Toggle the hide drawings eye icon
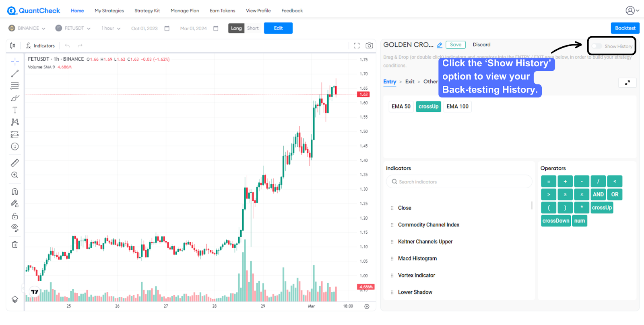 [15, 228]
